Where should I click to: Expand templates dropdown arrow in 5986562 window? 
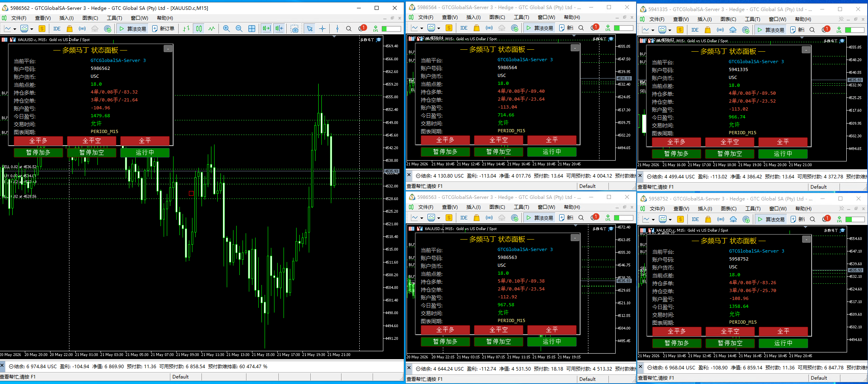32,29
